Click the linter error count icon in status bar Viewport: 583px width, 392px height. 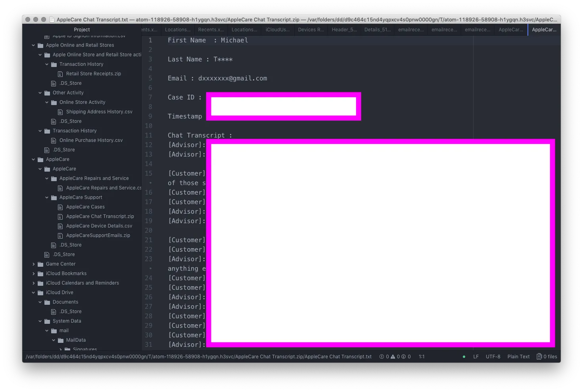pyautogui.click(x=382, y=357)
